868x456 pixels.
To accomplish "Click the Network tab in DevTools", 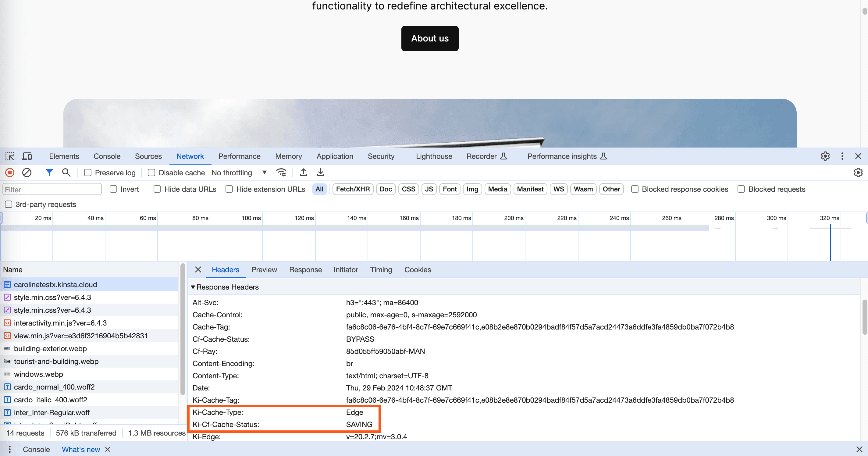I will click(x=190, y=156).
